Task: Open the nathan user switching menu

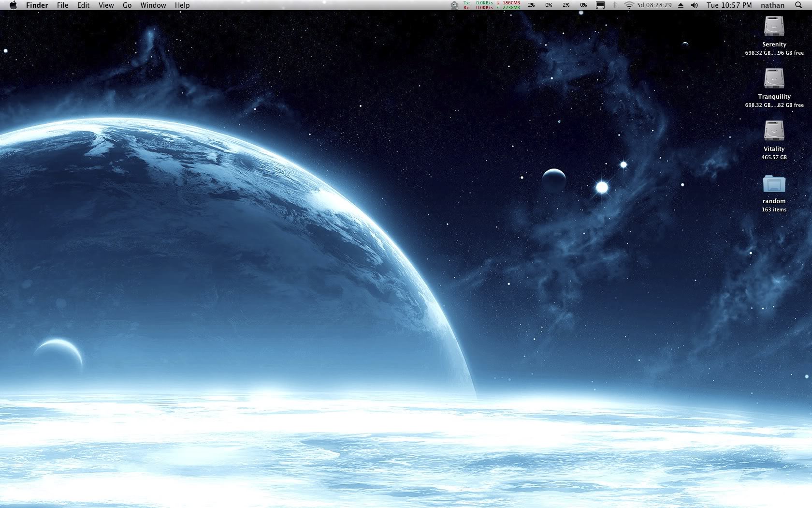Action: click(772, 5)
